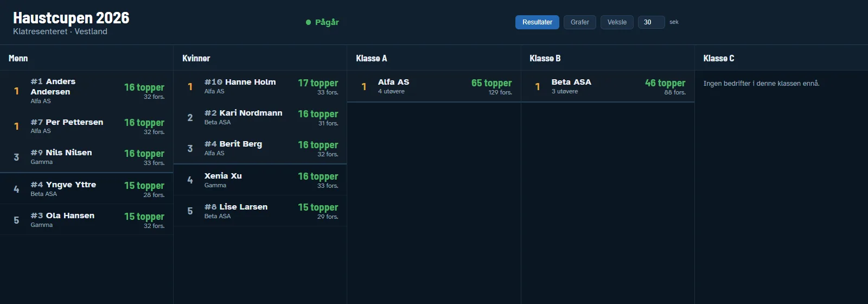
Task: Select Beta ASA in Klasse B
Action: pyautogui.click(x=608, y=86)
